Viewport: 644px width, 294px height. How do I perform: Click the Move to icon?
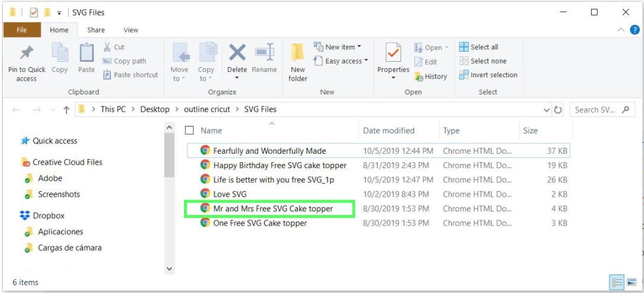tap(180, 53)
